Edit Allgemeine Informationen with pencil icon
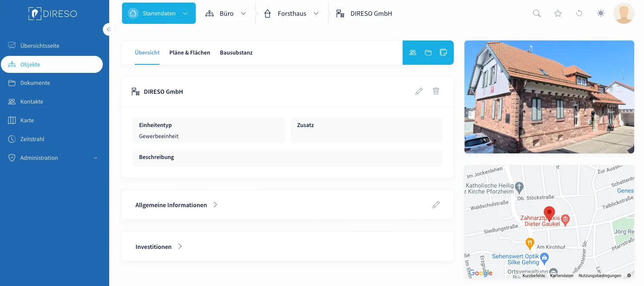 436,205
